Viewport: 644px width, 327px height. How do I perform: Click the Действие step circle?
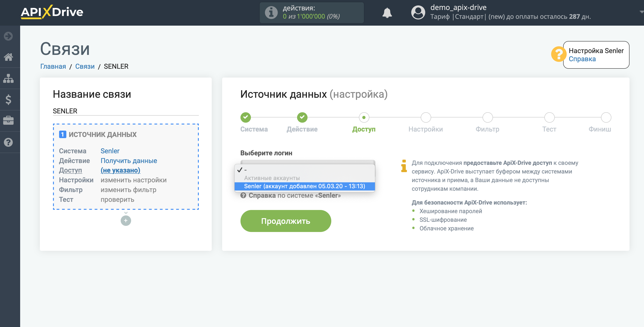(302, 117)
